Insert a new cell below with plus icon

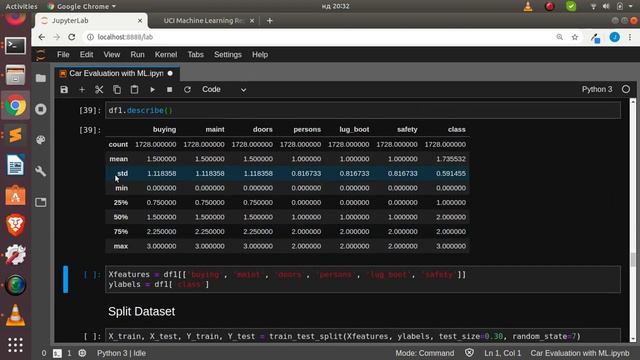click(82, 89)
